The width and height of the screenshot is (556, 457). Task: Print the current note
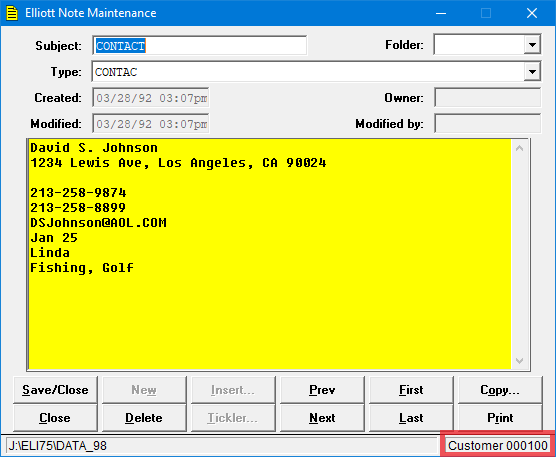[500, 418]
